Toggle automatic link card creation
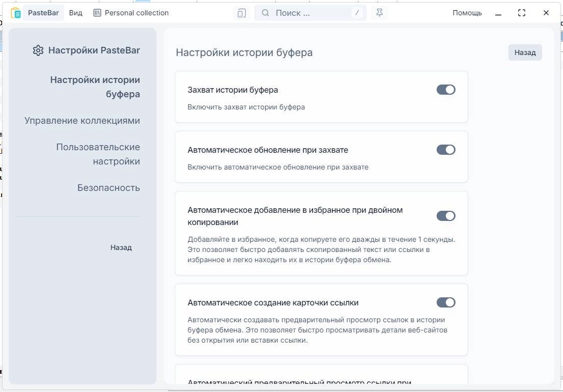Image resolution: width=563 pixels, height=392 pixels. tap(446, 302)
